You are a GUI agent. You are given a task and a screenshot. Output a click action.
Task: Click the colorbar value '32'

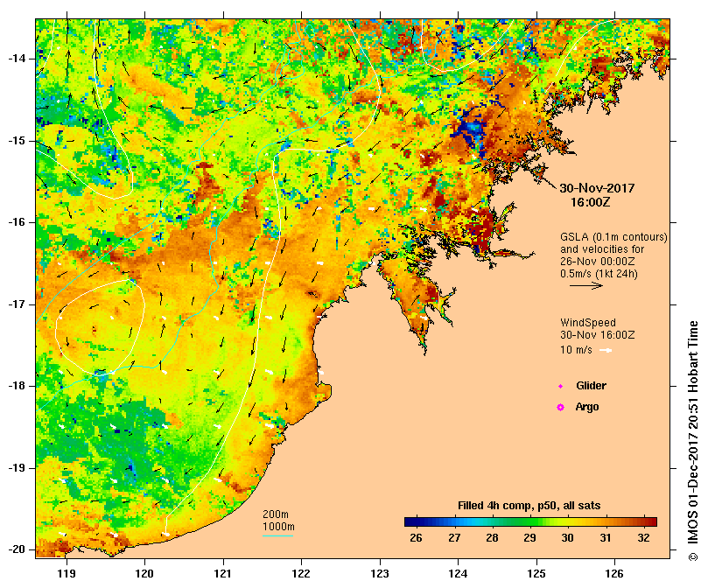click(643, 538)
